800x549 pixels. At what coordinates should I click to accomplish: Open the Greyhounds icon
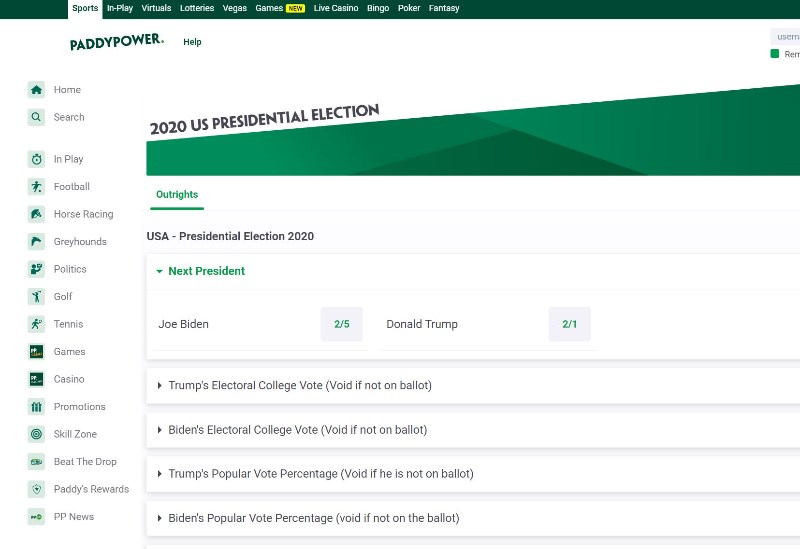[36, 242]
